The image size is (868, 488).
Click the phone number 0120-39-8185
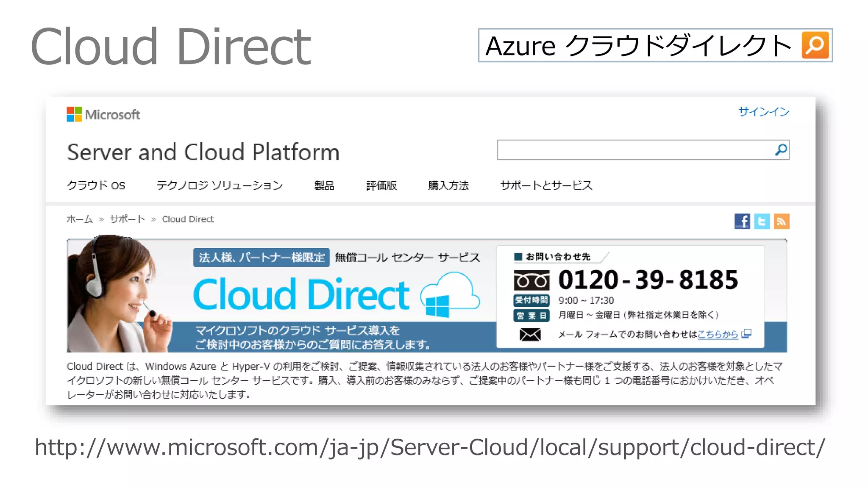tap(648, 280)
